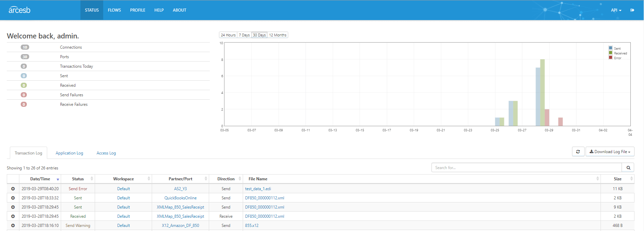Open the test_data_1.edi file link
This screenshot has height=231, width=644.
(258, 189)
